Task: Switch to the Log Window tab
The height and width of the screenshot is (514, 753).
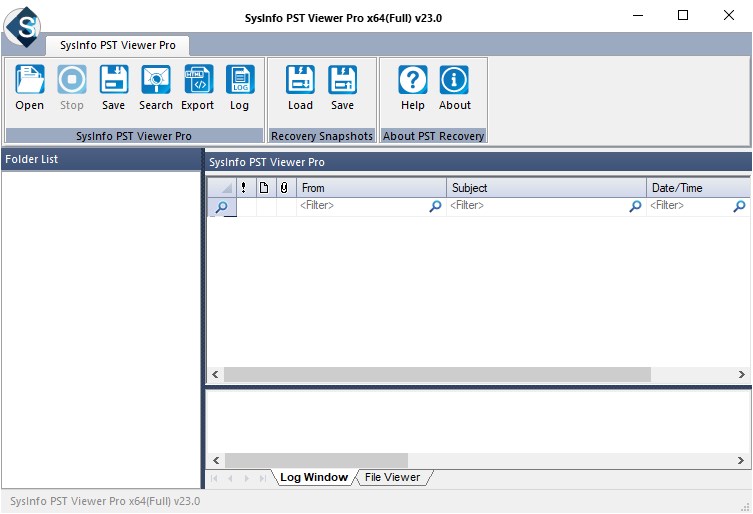Action: click(x=314, y=477)
